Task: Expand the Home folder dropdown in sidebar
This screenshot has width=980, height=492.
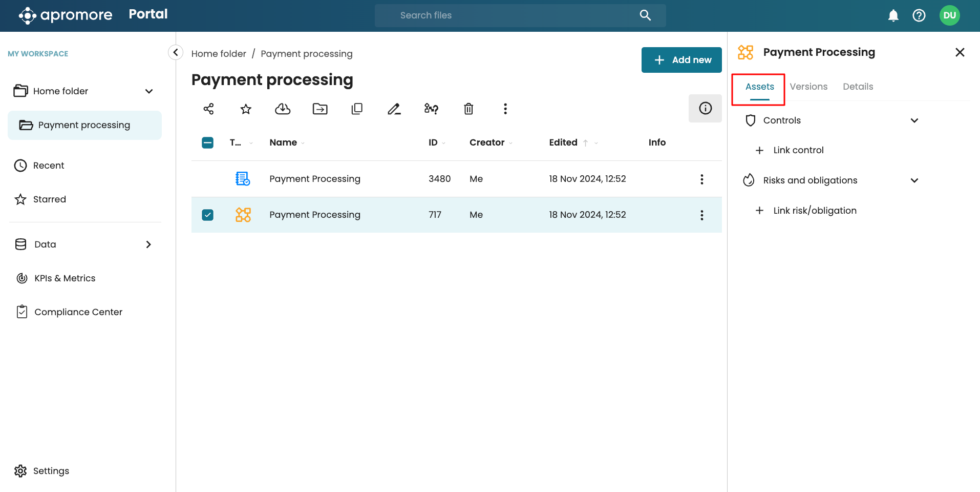Action: click(149, 91)
